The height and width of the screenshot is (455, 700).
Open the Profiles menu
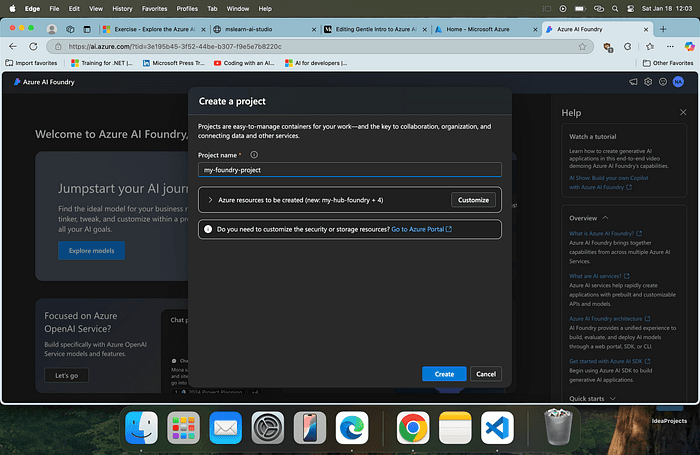pos(187,8)
